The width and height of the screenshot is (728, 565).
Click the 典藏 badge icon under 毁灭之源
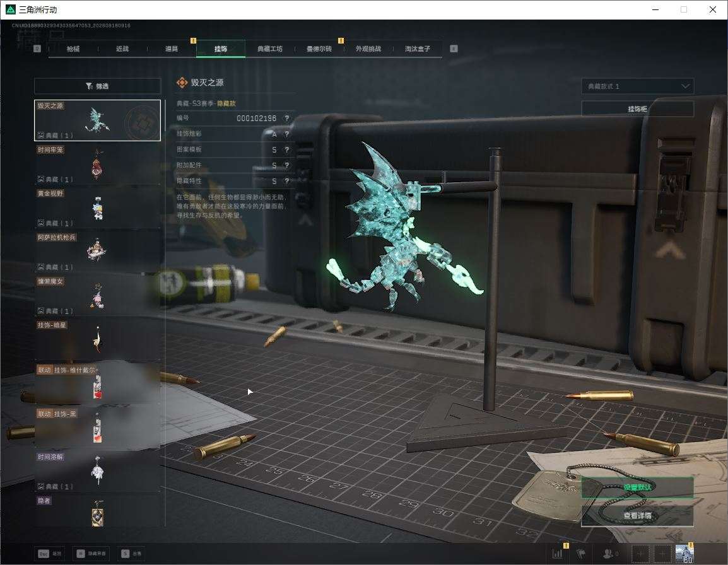click(41, 135)
